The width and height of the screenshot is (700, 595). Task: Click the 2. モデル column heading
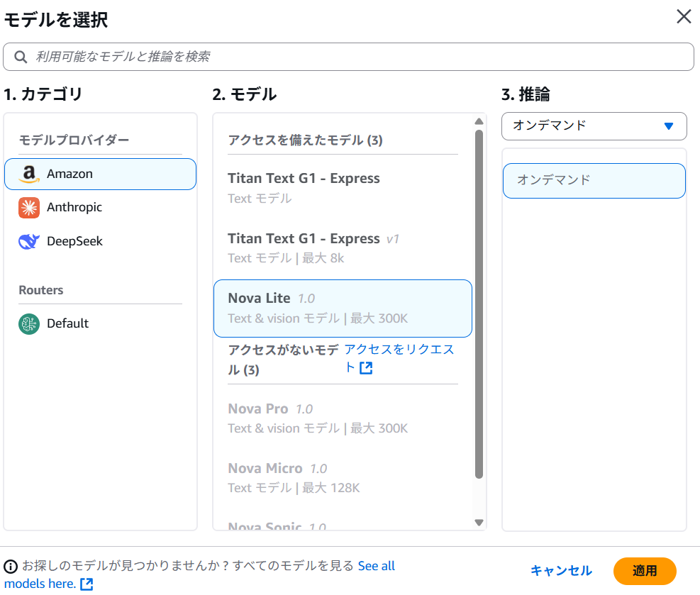pyautogui.click(x=245, y=94)
